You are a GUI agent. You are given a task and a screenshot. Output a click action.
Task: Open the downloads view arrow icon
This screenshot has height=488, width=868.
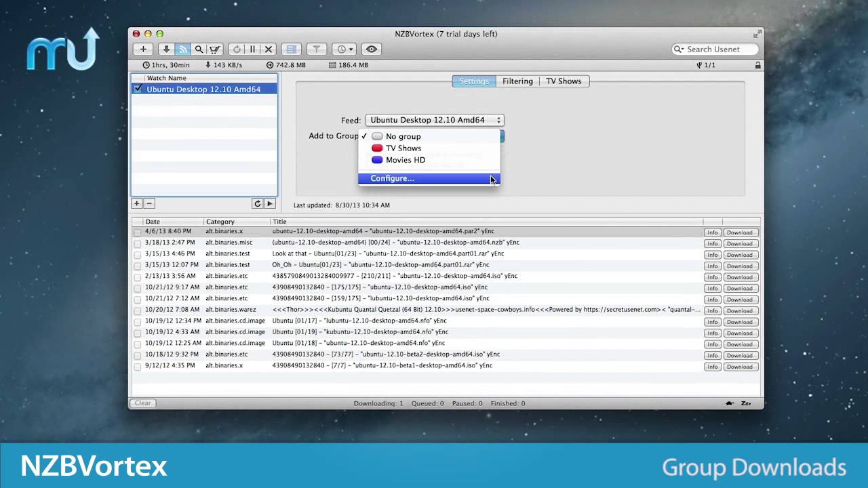tap(167, 49)
